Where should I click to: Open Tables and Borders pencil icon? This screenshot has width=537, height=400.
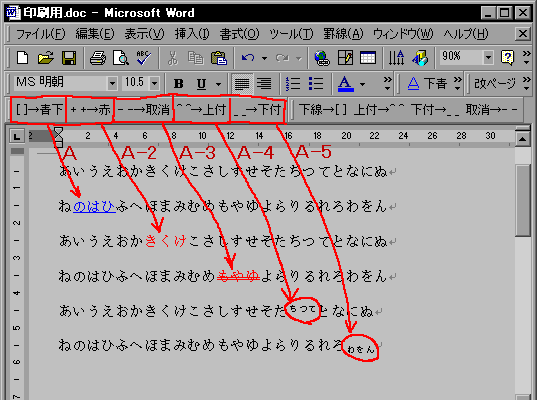tap(345, 58)
